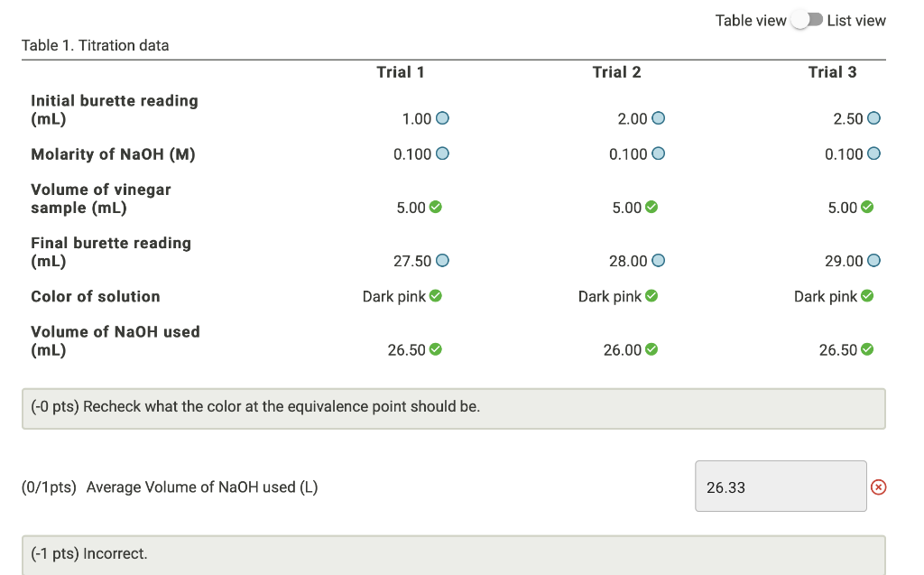Click the Volume of NaOH used row label
Viewport: 924px width, 575px height.
[x=110, y=340]
